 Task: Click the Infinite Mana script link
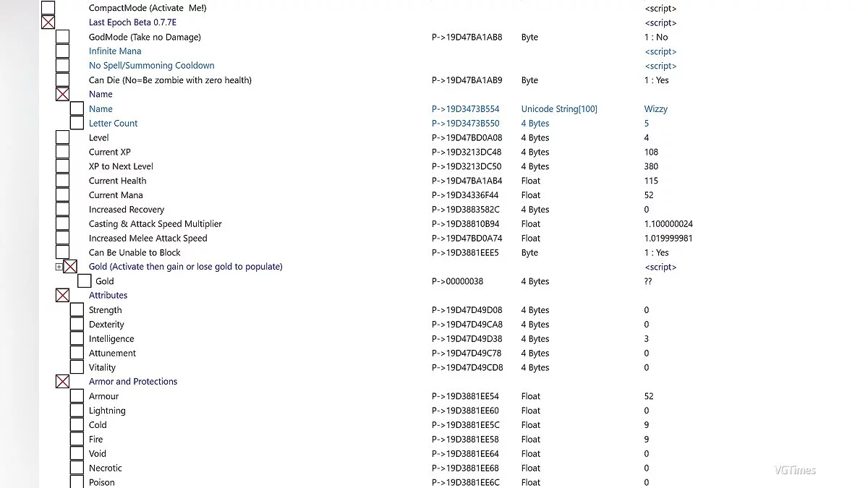[660, 51]
